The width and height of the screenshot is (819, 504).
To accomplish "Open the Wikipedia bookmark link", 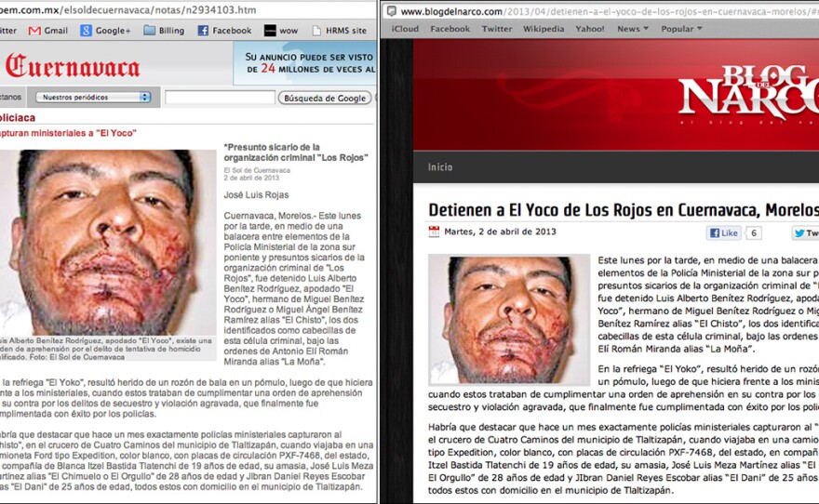I will 543,29.
